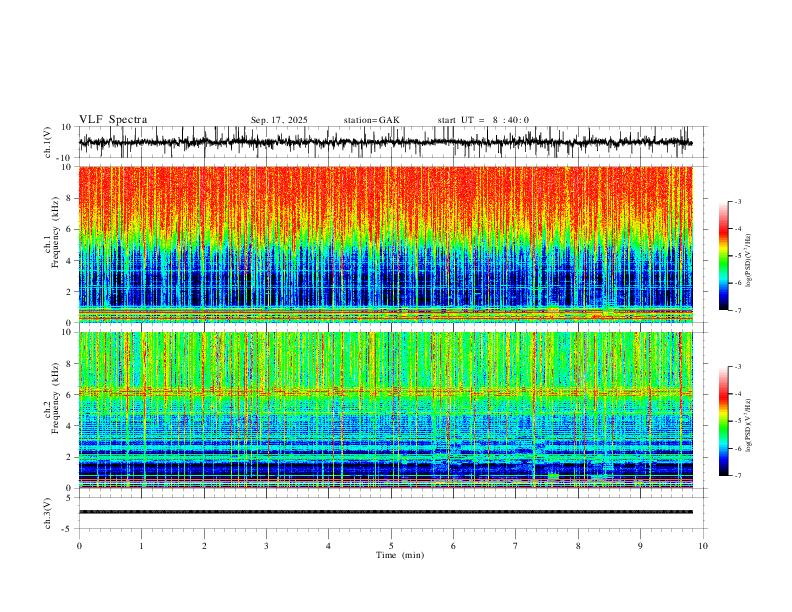Click the ch.1 "Frequency (kHz)" axis label
The image size is (792, 612).
click(x=55, y=233)
